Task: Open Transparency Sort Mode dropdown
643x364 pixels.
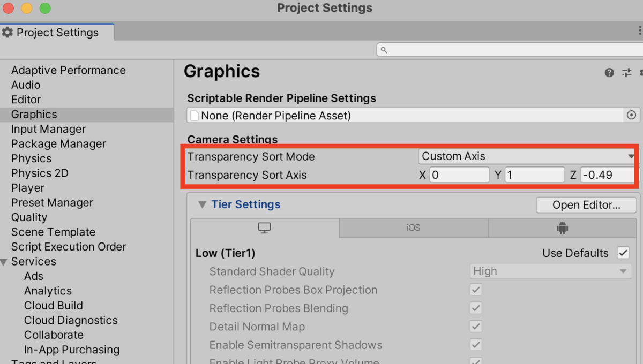Action: coord(527,156)
